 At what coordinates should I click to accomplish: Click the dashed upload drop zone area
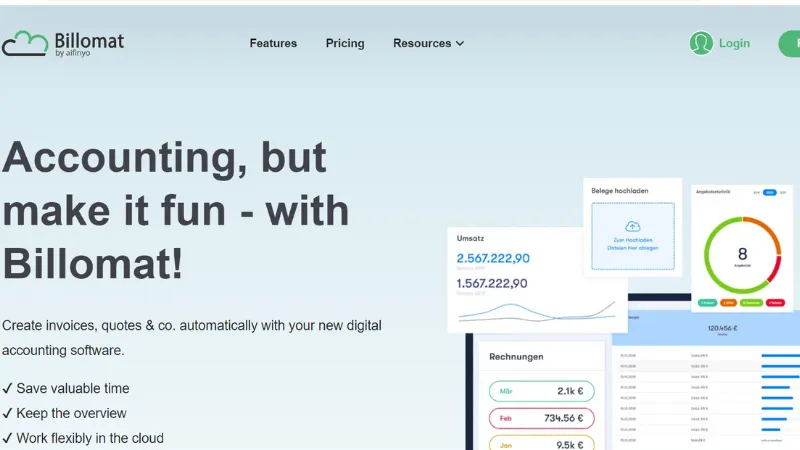click(x=632, y=236)
